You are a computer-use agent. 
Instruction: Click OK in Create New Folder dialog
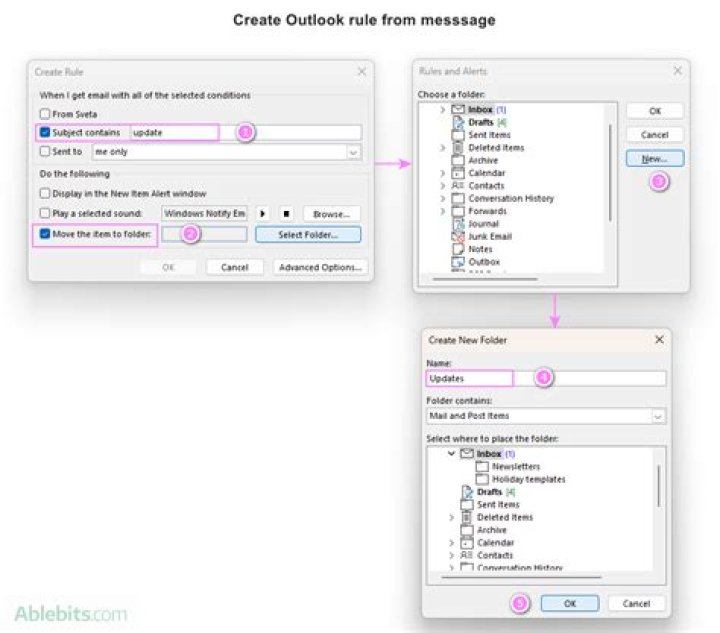(570, 603)
